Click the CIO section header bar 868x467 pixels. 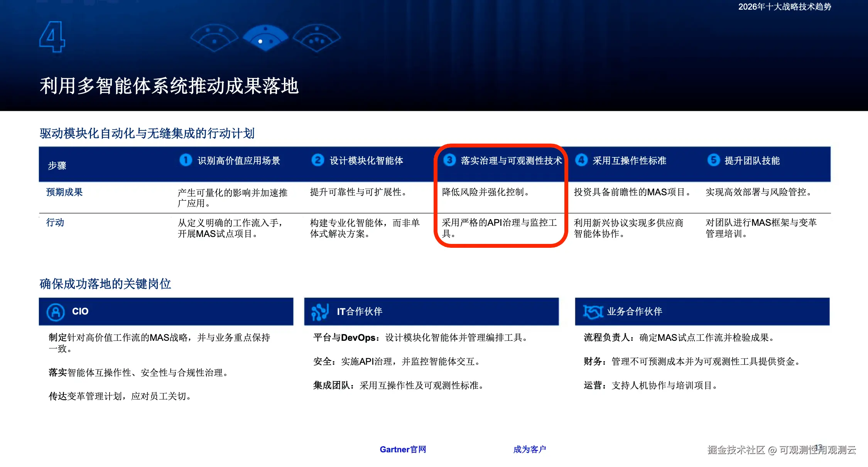[x=166, y=311]
